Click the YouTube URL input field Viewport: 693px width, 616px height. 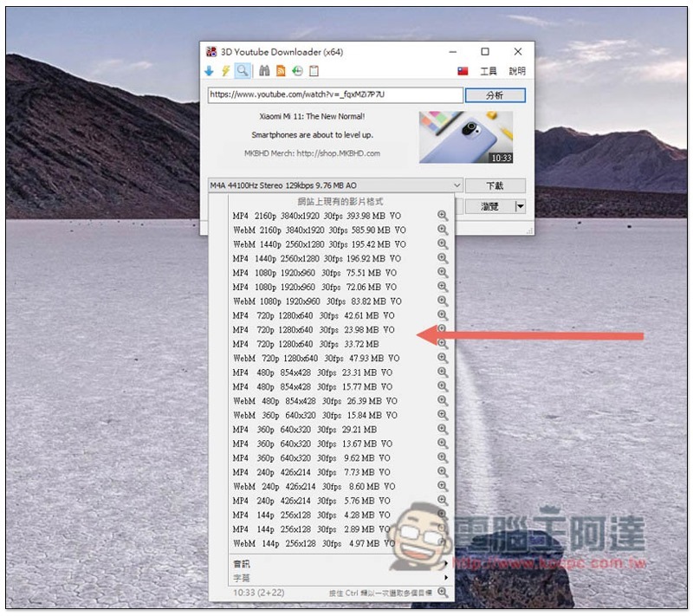tap(335, 94)
